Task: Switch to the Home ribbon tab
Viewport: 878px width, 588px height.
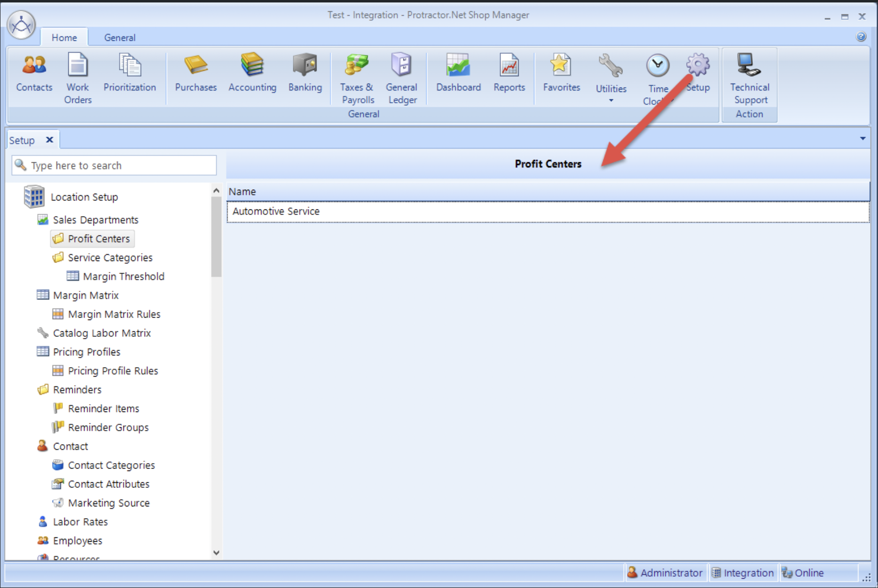Action: coord(63,37)
